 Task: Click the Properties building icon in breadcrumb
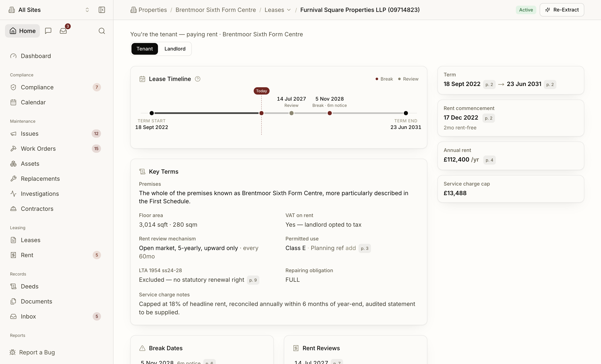[133, 10]
